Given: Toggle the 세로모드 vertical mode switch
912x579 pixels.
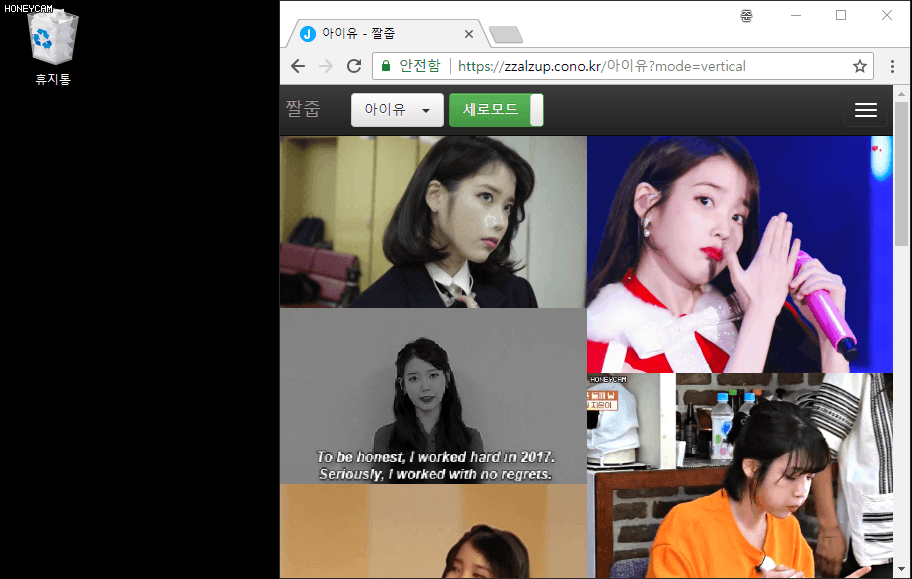Looking at the screenshot, I should [496, 109].
